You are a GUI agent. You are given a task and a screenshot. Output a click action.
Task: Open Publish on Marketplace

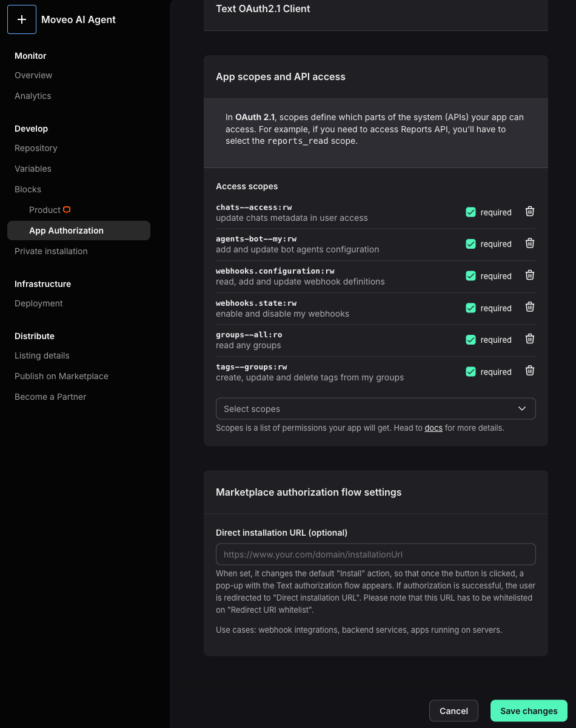61,376
